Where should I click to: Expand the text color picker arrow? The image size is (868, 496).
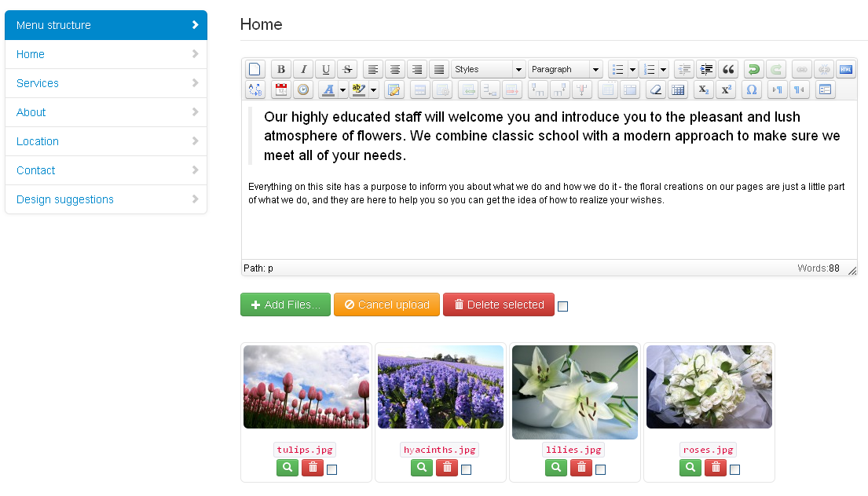click(x=342, y=89)
